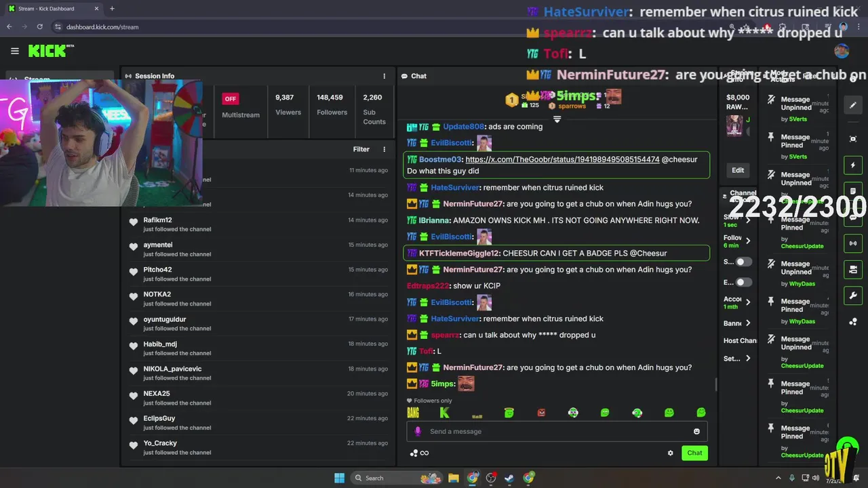Click the Kick logo

pyautogui.click(x=51, y=51)
